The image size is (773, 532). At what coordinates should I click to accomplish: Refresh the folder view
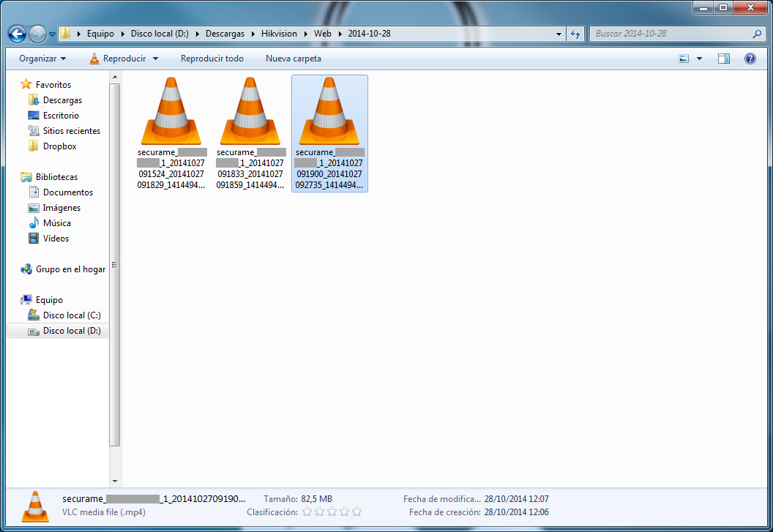575,34
